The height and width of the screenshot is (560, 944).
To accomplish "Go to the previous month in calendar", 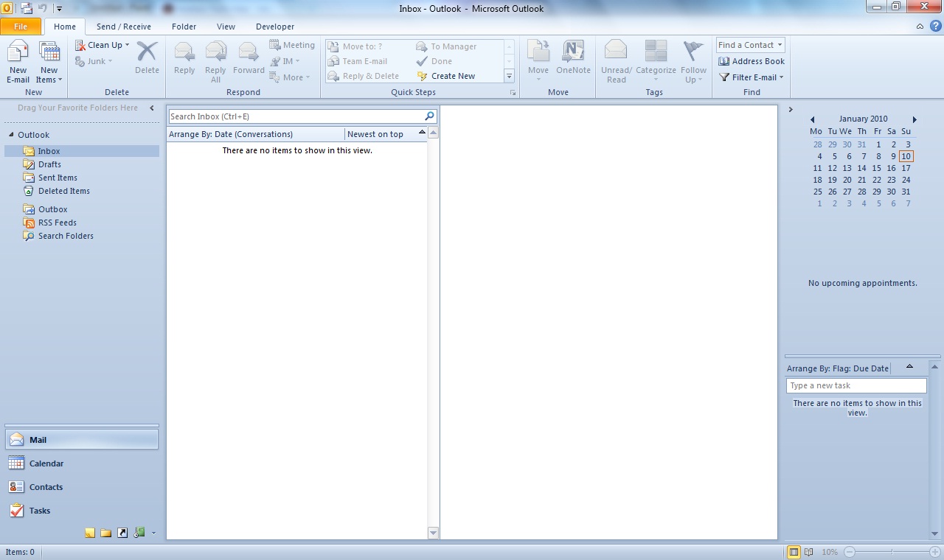I will 812,119.
